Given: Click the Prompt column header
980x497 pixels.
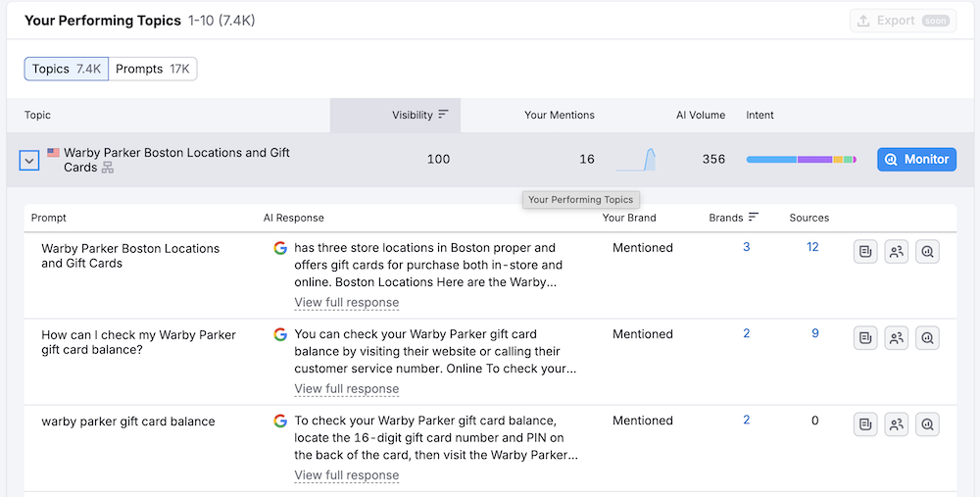Looking at the screenshot, I should tap(49, 218).
